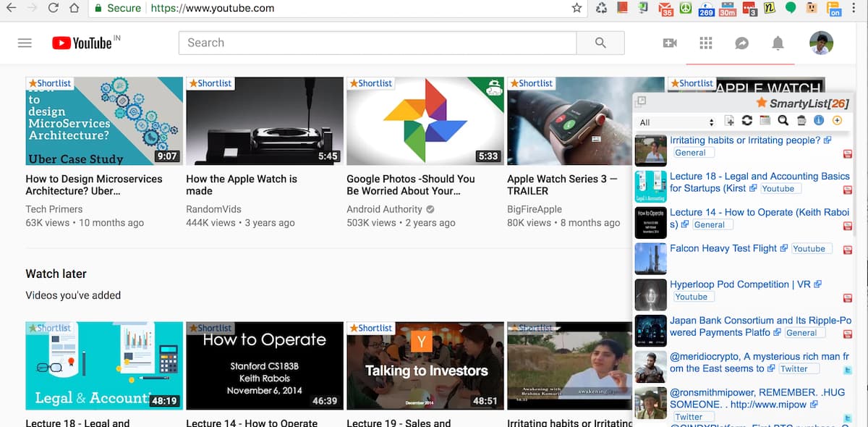Click the SmartyList blue info icon

[819, 121]
